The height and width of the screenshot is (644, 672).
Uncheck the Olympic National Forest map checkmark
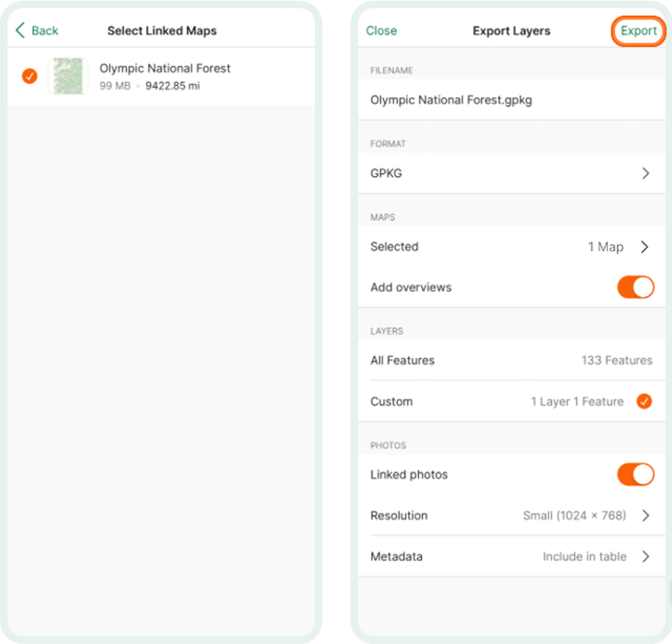(x=29, y=76)
